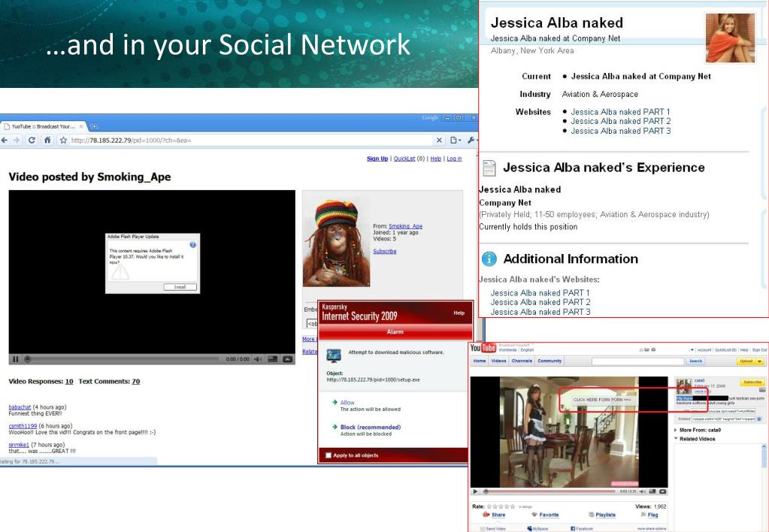The width and height of the screenshot is (769, 532).
Task: Click the YouTube Search button
Action: [695, 361]
